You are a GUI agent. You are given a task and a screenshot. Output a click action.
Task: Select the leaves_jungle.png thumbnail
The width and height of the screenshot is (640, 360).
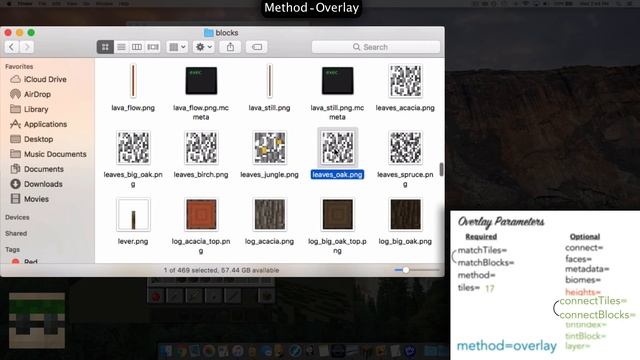[269, 147]
